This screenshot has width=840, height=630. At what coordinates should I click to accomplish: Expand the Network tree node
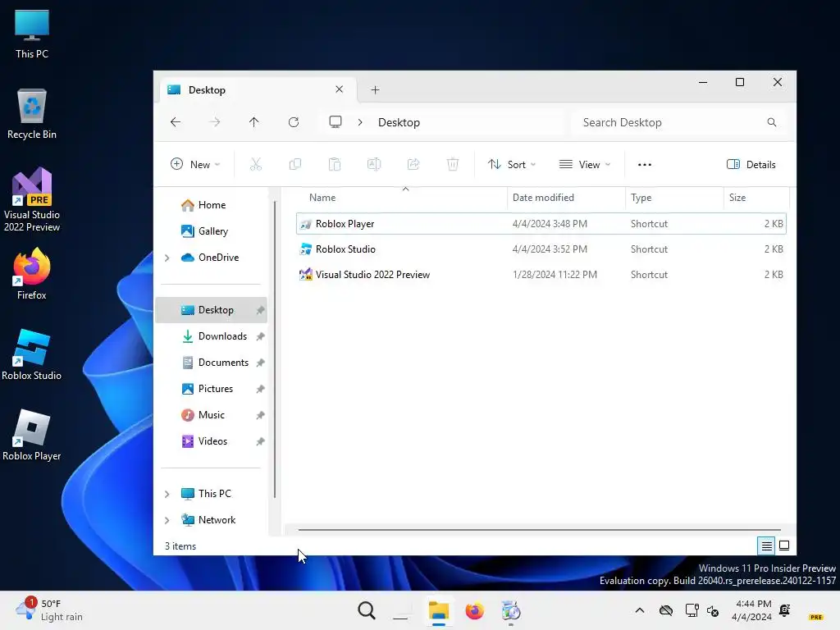pyautogui.click(x=167, y=520)
